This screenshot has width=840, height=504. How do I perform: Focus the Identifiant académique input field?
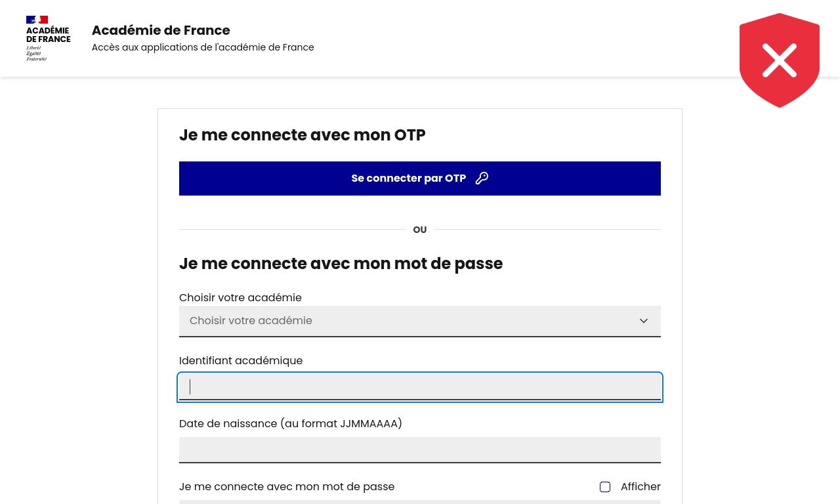420,387
